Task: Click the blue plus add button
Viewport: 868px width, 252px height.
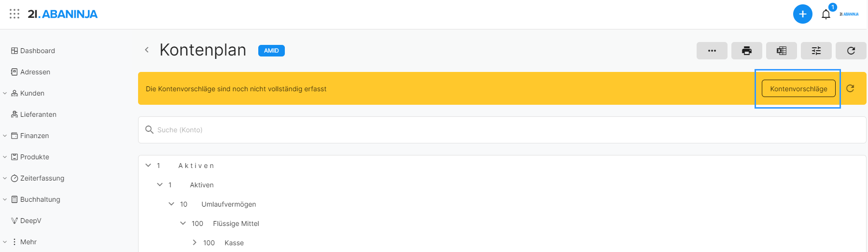Action: [x=802, y=14]
